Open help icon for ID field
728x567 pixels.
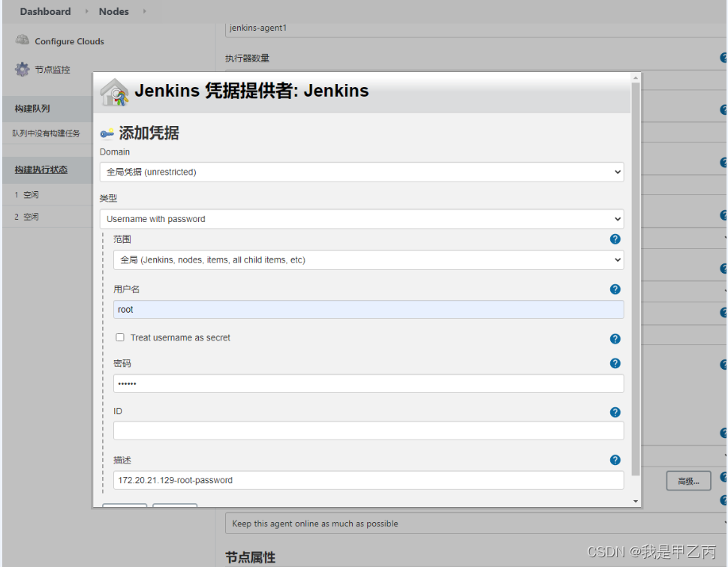pyautogui.click(x=615, y=412)
